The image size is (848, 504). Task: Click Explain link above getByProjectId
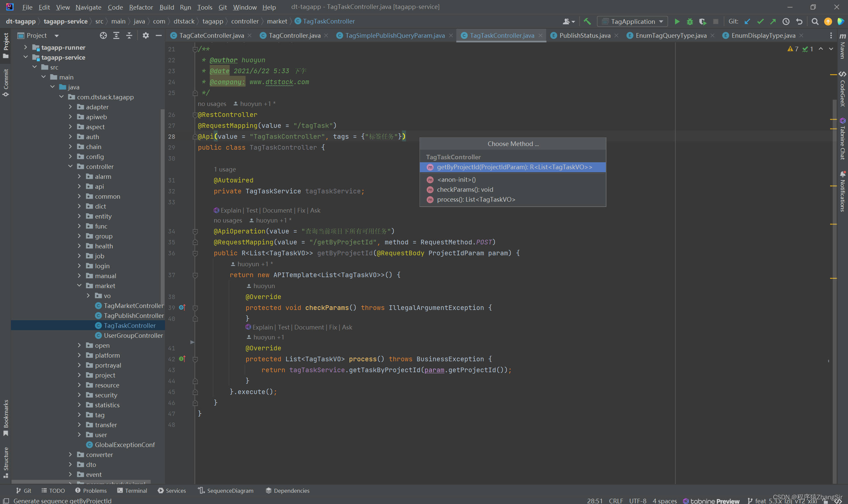click(231, 210)
